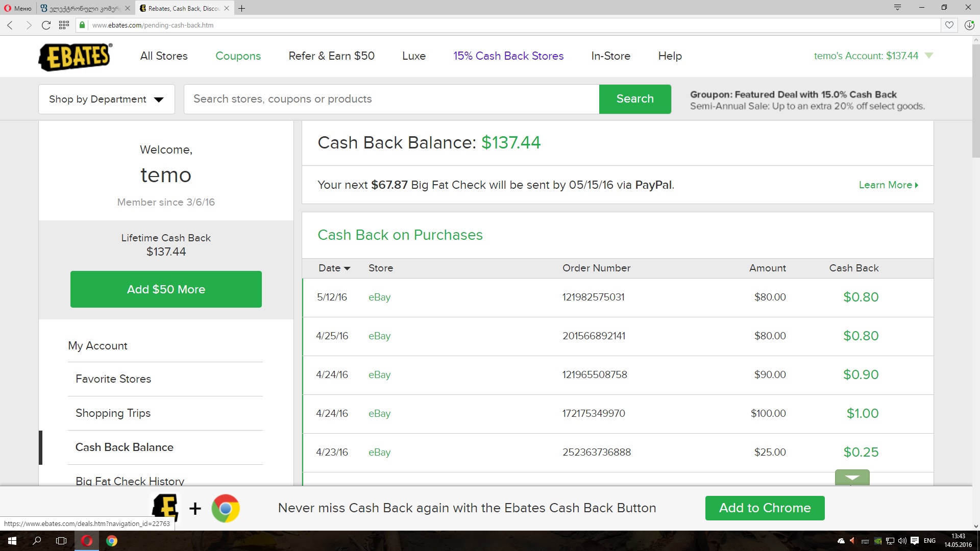Close the Rebates, Cash Back tab

227,8
